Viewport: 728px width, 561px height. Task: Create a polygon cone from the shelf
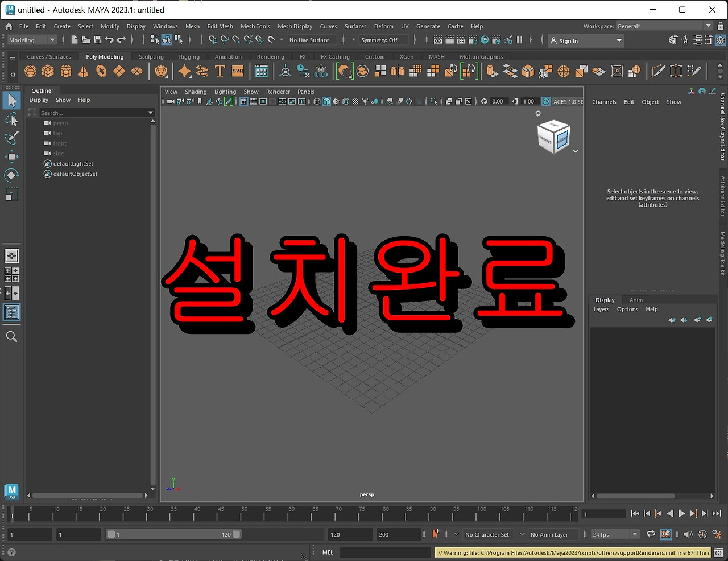[x=85, y=71]
